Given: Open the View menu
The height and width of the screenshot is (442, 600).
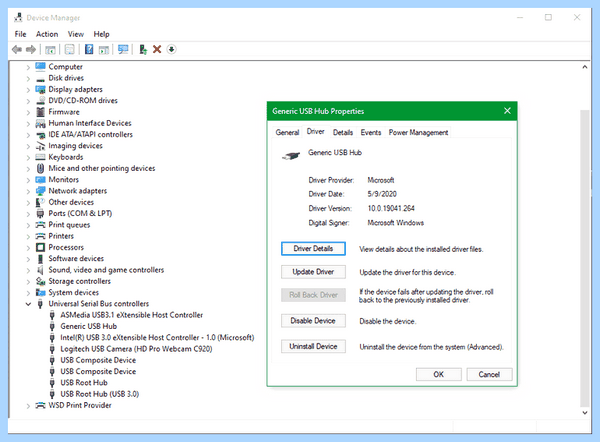Looking at the screenshot, I should 76,34.
